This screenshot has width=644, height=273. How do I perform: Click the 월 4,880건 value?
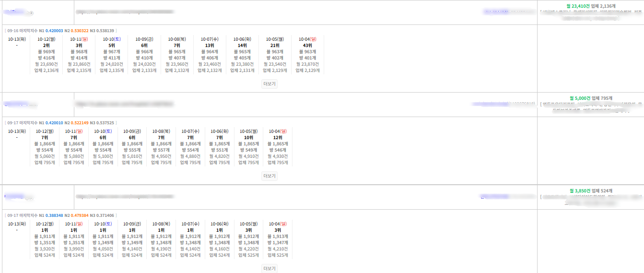[x=190, y=156]
